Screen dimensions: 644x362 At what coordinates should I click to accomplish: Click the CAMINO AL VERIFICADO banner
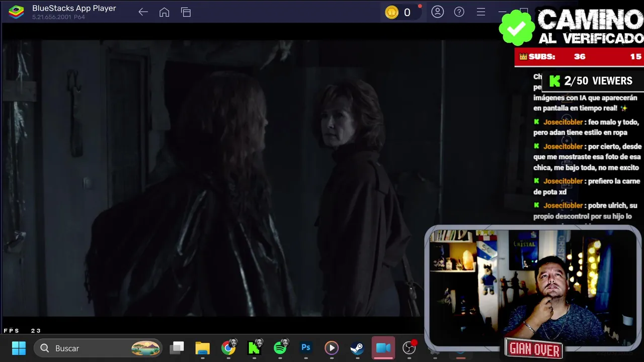[x=590, y=27]
